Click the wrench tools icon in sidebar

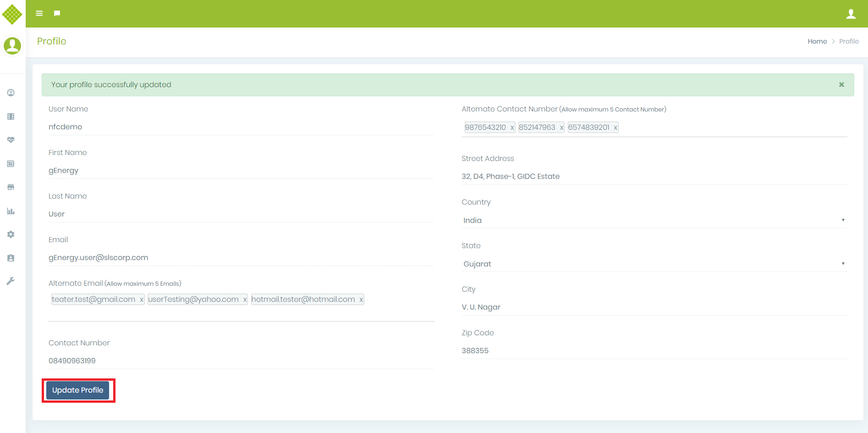tap(11, 281)
